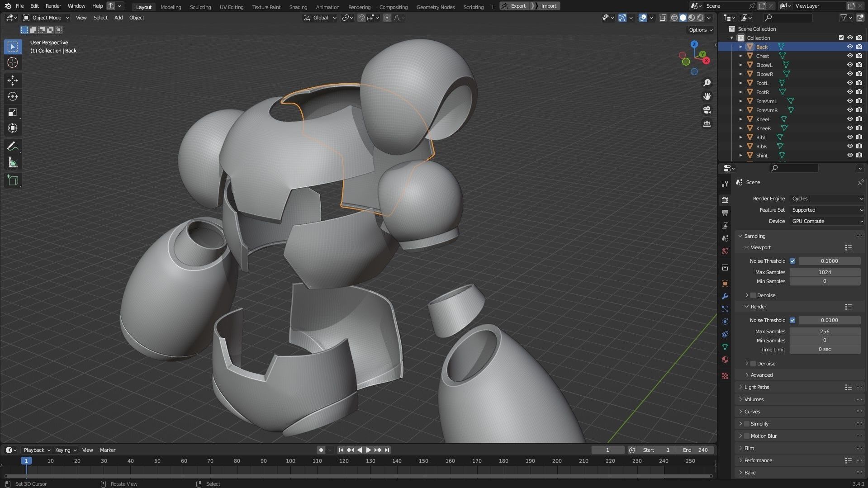
Task: Select the Measure tool
Action: click(13, 162)
